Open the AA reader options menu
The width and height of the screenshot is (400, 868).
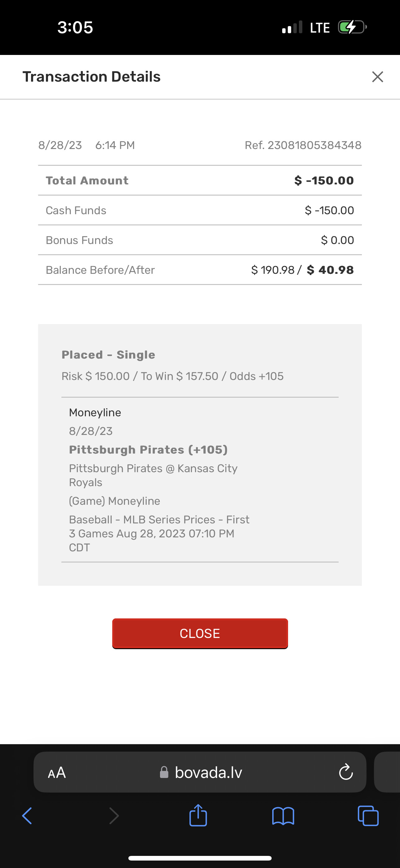click(x=57, y=772)
